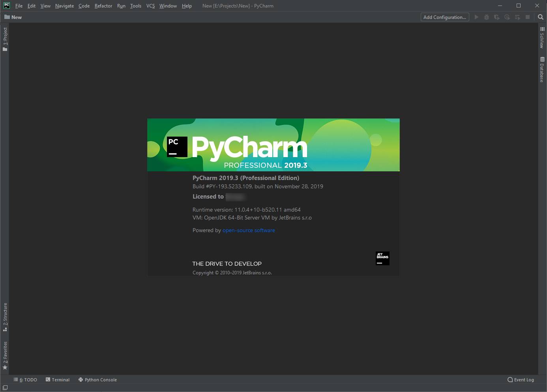Viewport: 547px width, 392px height.
Task: Click the Profile run icon
Action: (507, 17)
